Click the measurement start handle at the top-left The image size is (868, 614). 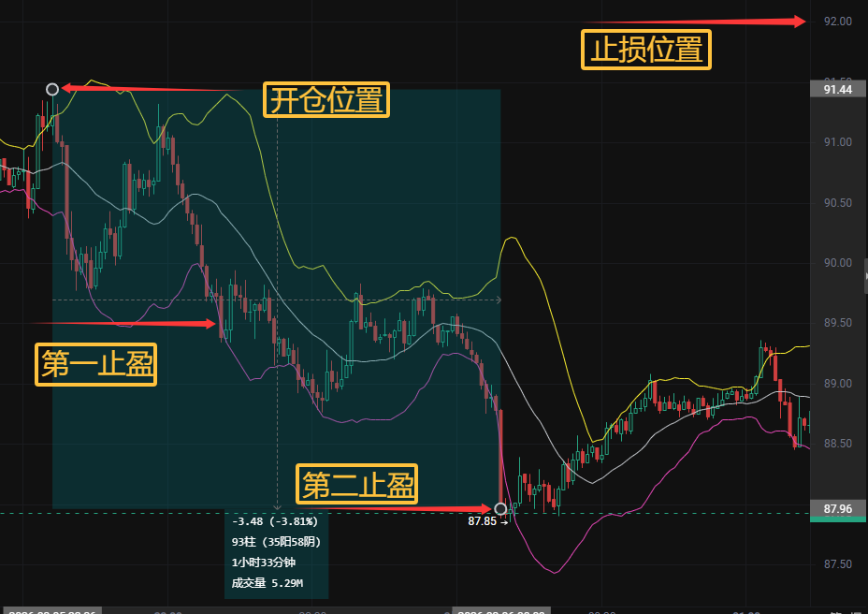pos(52,89)
